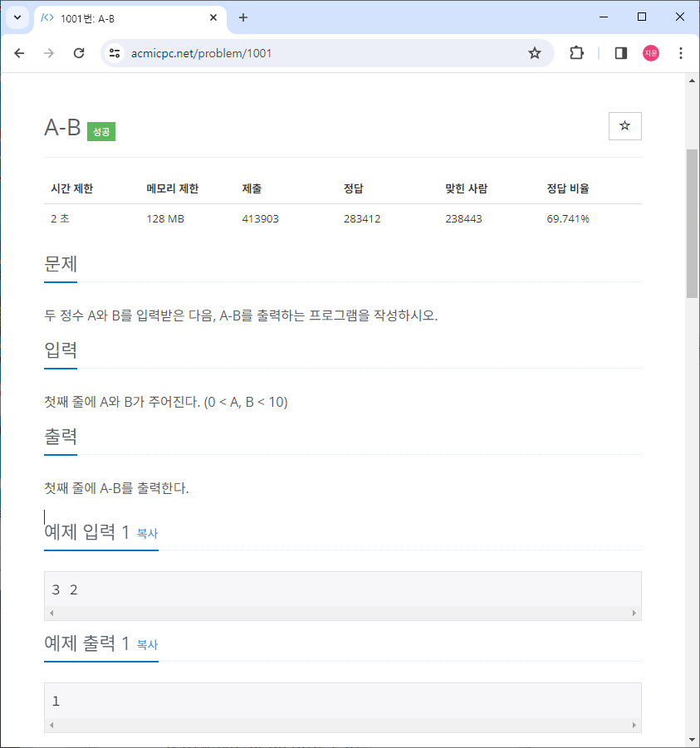Click the green 성공 badge
Viewport: 700px width, 748px height.
(100, 131)
